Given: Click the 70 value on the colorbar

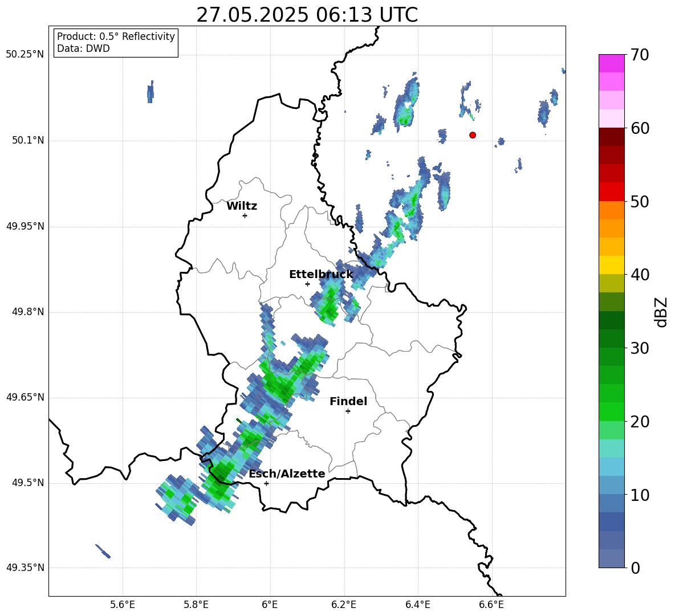Looking at the screenshot, I should [640, 55].
